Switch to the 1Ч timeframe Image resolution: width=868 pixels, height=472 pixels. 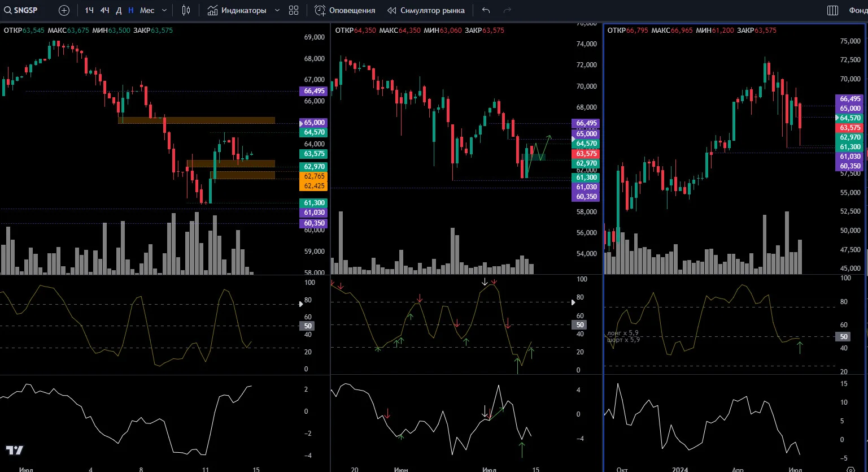pos(89,10)
